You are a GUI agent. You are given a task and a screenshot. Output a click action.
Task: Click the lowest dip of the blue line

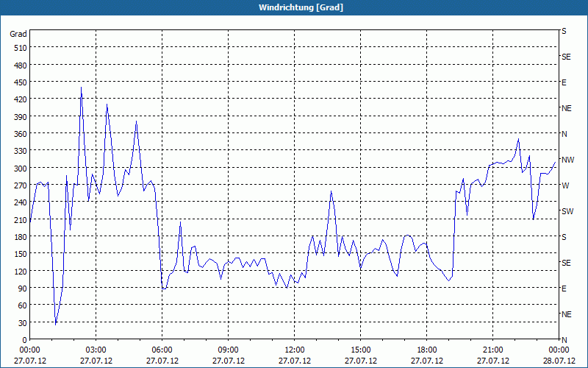pos(56,324)
